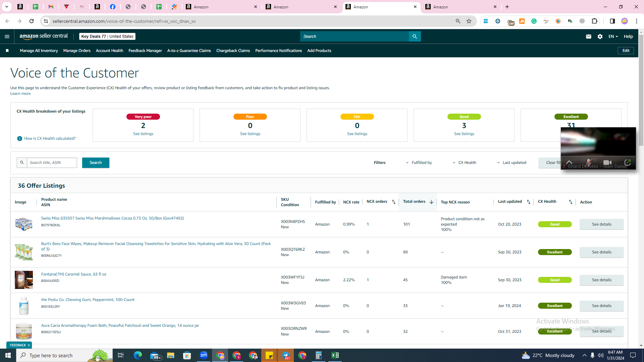Open the messages envelope icon
Screen dimensions: 644x362
tap(588, 37)
